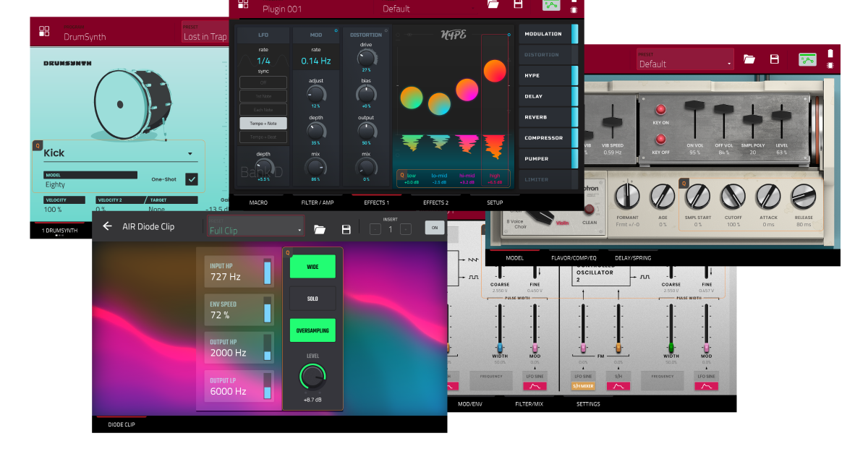868x454 pixels.
Task: Click the 0.14 Hz MOD rate value
Action: (x=315, y=61)
